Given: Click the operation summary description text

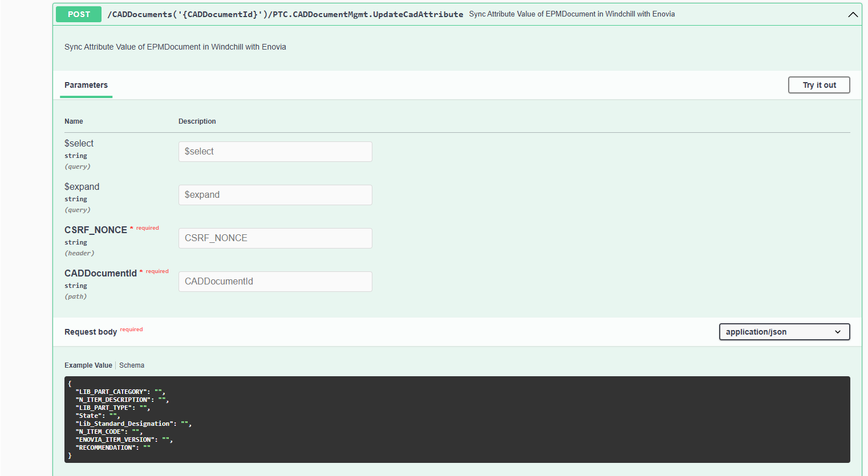Looking at the screenshot, I should (x=174, y=47).
